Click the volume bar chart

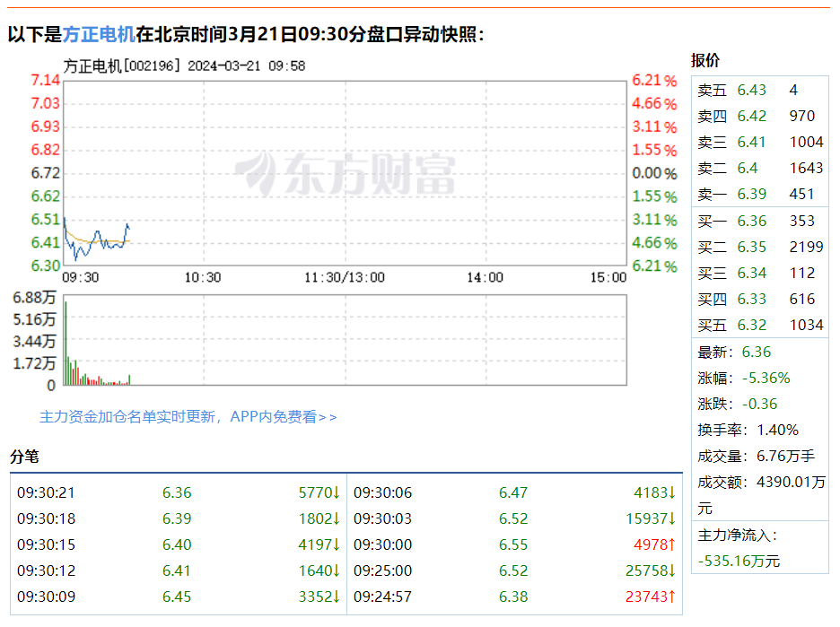point(345,340)
